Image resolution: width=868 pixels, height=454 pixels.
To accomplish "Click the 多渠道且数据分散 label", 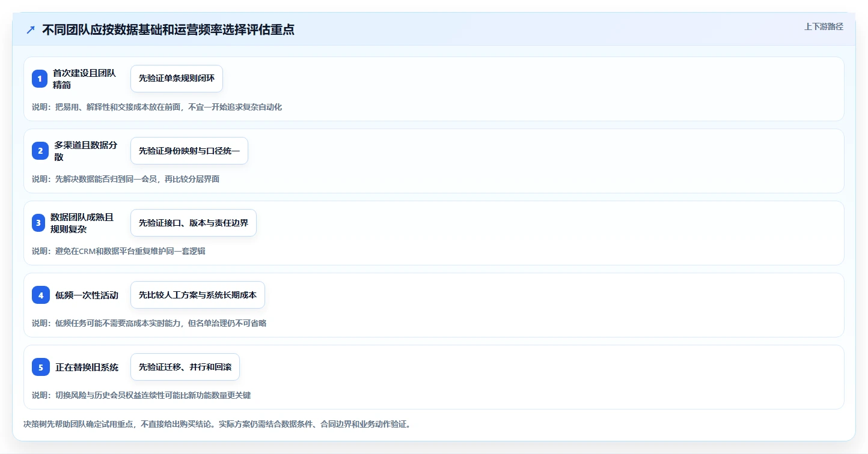I will coord(86,151).
